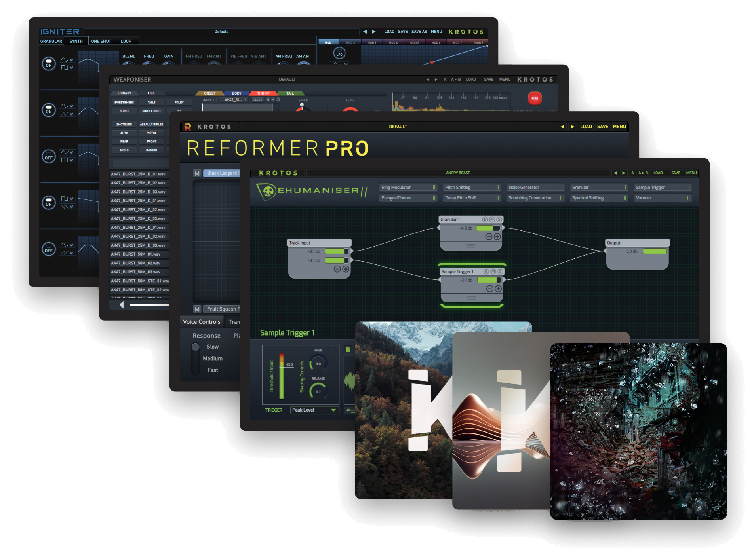Open second oscillator sine waveform dropdown
756x560 pixels.
pyautogui.click(x=67, y=106)
